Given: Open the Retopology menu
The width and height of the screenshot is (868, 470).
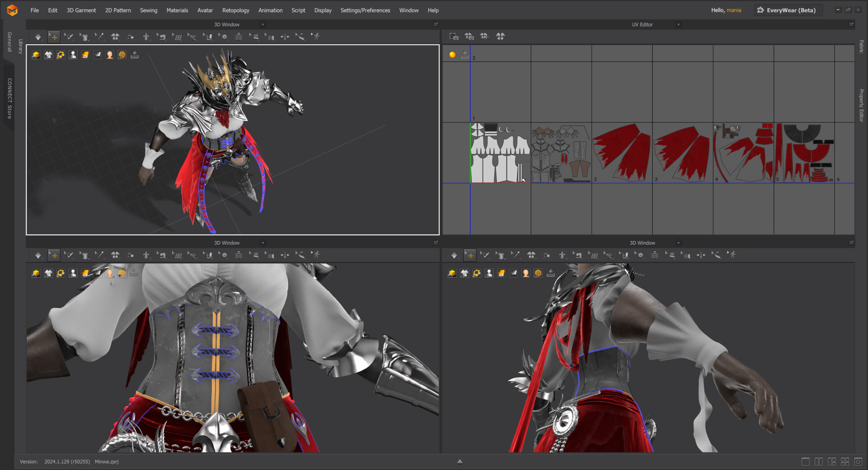Looking at the screenshot, I should [x=236, y=10].
